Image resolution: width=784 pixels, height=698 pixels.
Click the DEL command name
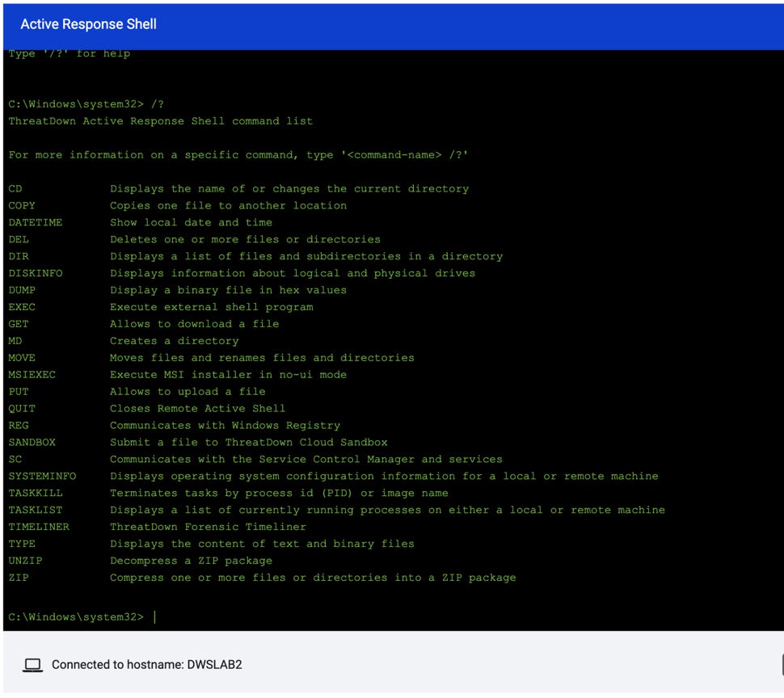[x=19, y=240]
